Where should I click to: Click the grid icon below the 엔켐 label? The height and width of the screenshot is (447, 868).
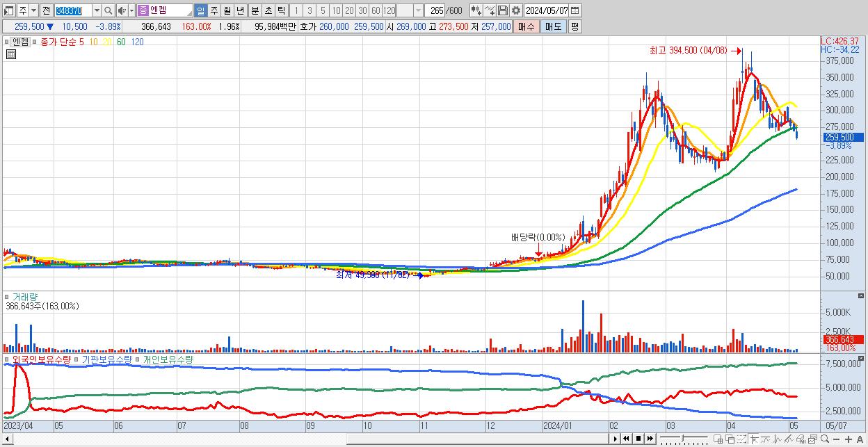(x=10, y=54)
